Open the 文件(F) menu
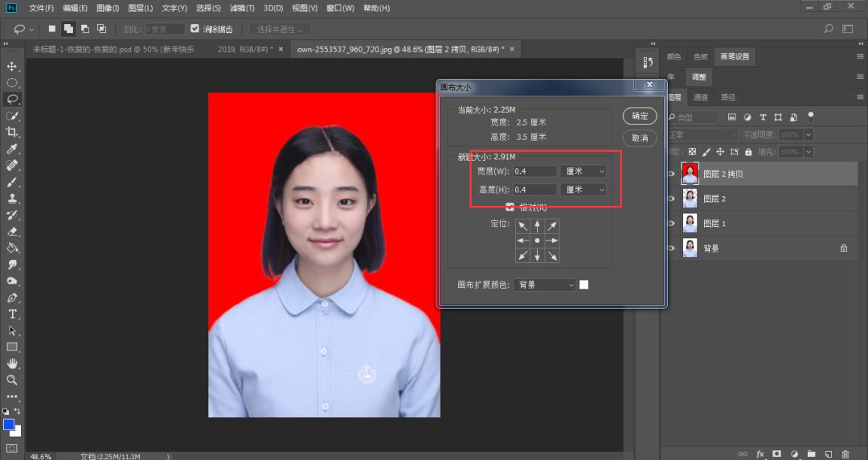This screenshot has height=460, width=868. click(42, 8)
